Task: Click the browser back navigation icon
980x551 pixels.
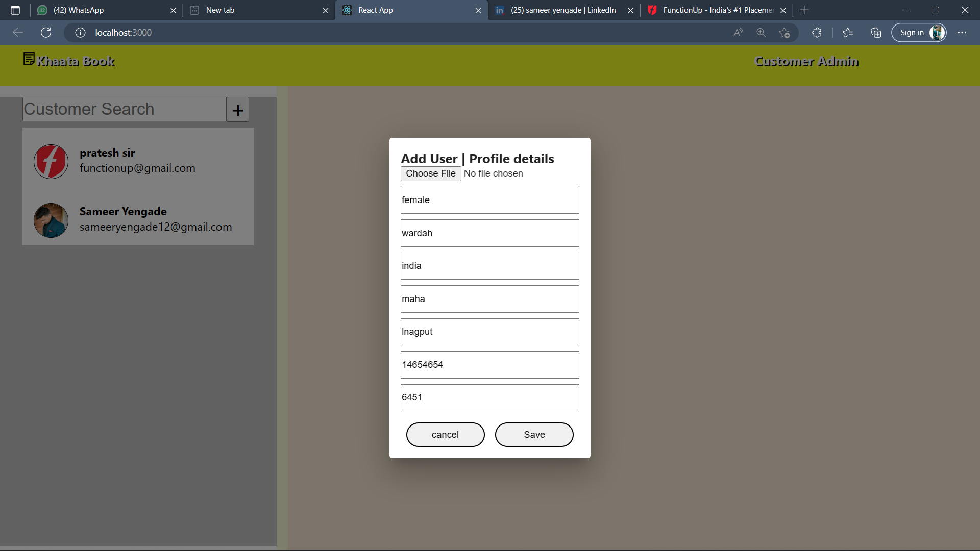Action: 18,32
